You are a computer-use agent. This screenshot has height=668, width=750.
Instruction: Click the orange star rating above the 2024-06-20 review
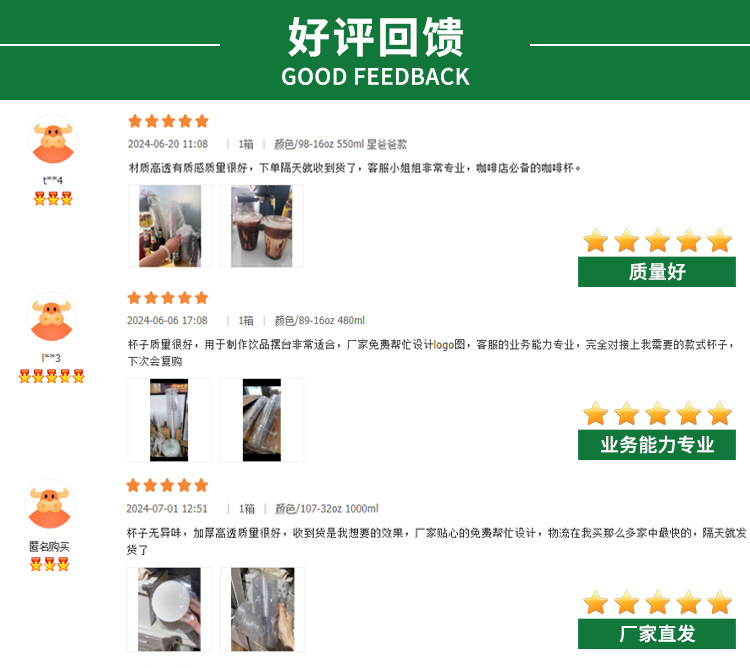point(168,121)
